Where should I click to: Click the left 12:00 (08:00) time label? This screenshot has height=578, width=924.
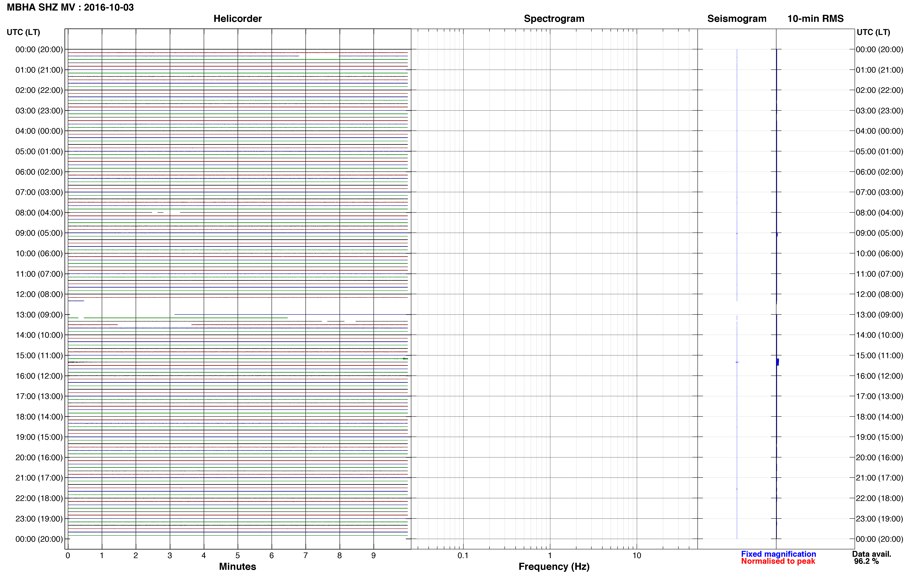pos(39,294)
